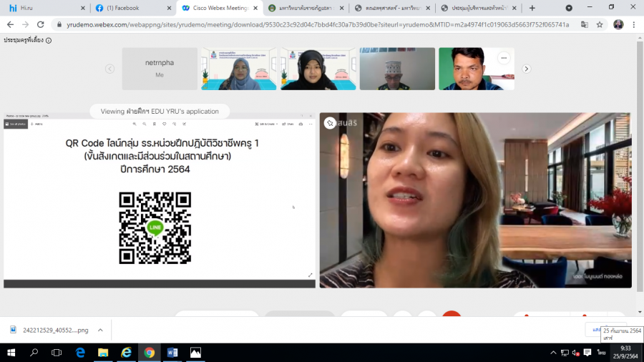Image resolution: width=644 pixels, height=362 pixels.
Task: Click the meeting info icon beside the title
Action: click(x=49, y=40)
